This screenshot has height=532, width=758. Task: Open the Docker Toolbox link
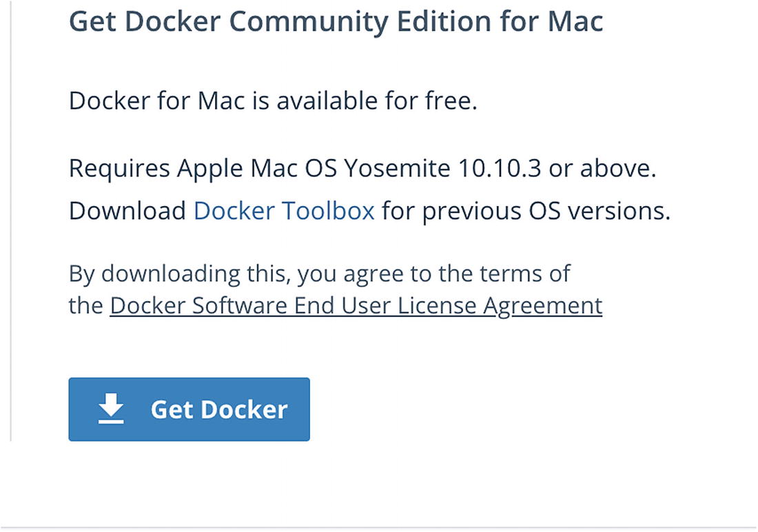click(284, 210)
